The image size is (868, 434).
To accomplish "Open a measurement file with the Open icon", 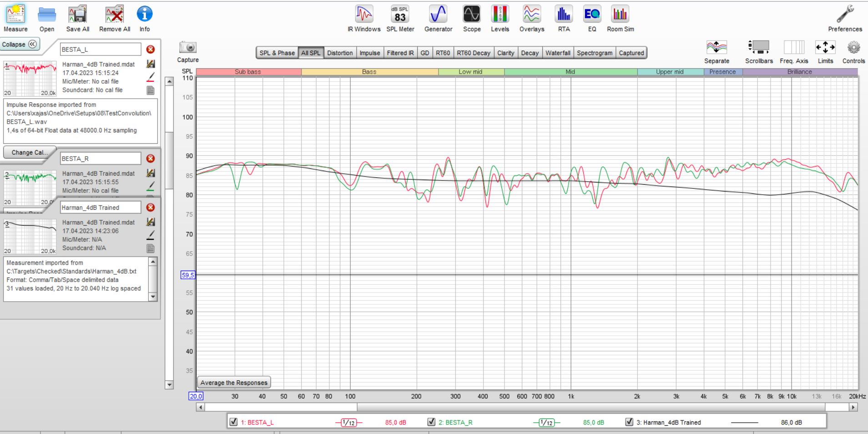I will coord(46,19).
